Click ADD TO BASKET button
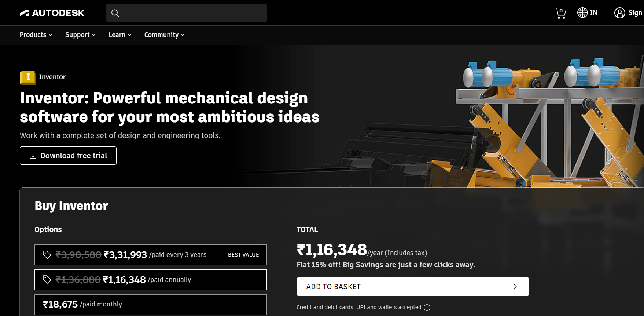Screen dimensions: 644x316 coord(413,287)
